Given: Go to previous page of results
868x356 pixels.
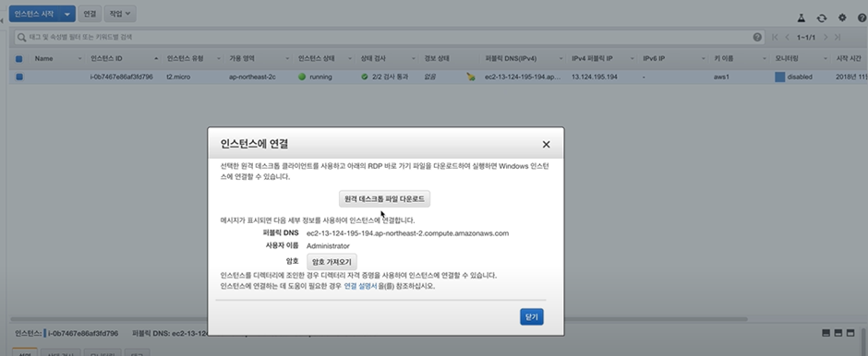Looking at the screenshot, I should coord(787,37).
